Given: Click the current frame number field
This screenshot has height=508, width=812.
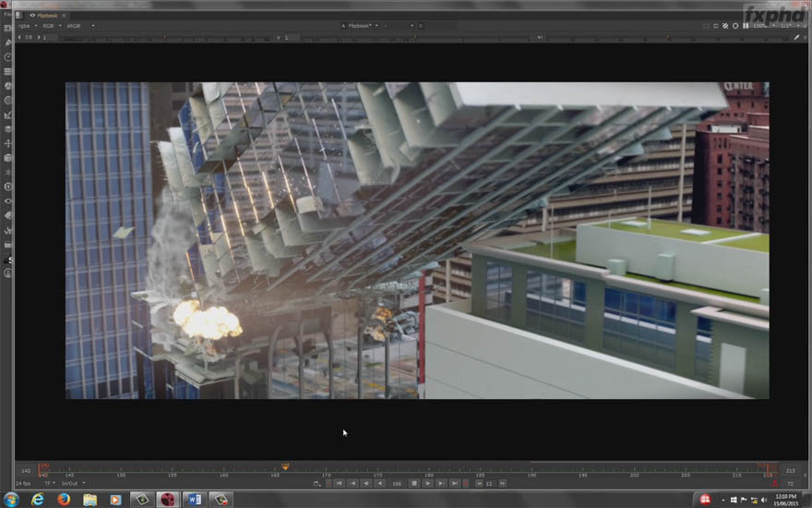Looking at the screenshot, I should click(x=397, y=484).
